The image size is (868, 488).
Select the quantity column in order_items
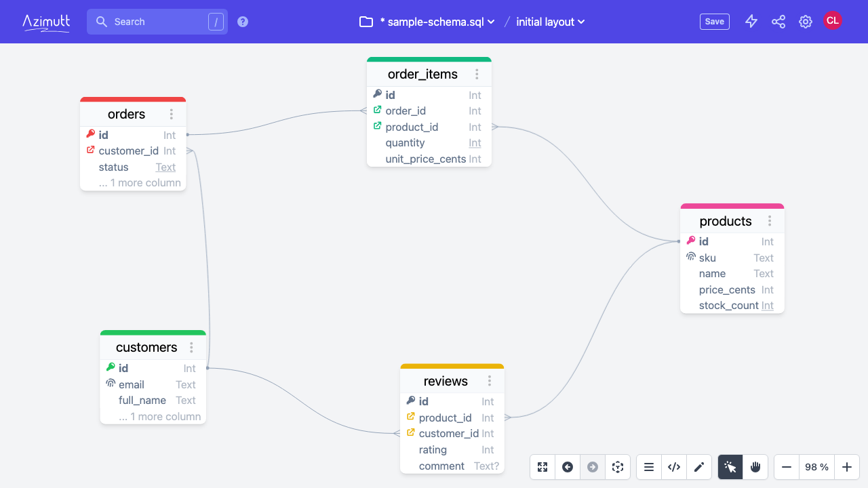tap(429, 142)
